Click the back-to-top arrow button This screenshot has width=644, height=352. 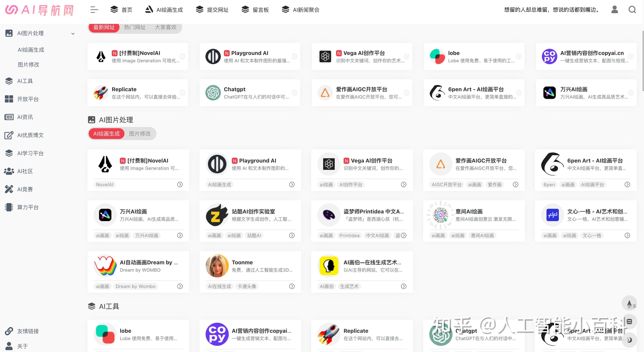pos(629,303)
